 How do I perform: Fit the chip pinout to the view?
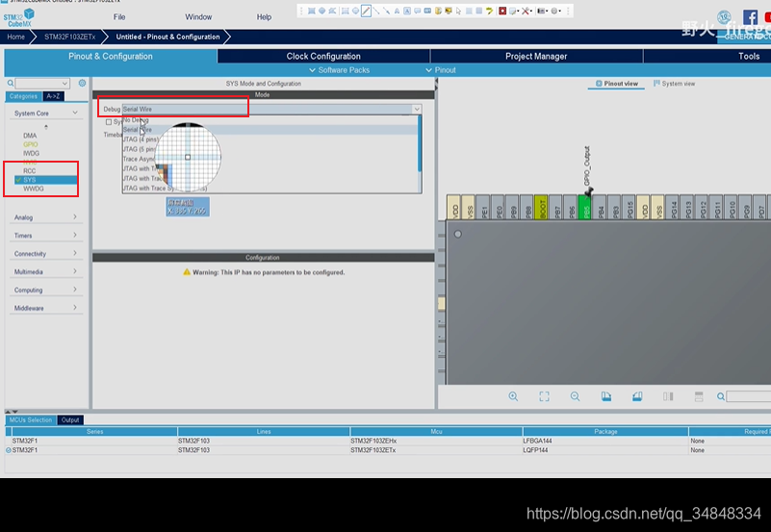544,396
